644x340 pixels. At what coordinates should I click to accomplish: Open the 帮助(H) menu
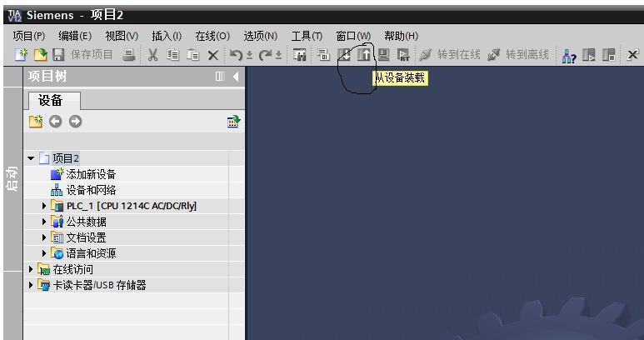coord(401,36)
